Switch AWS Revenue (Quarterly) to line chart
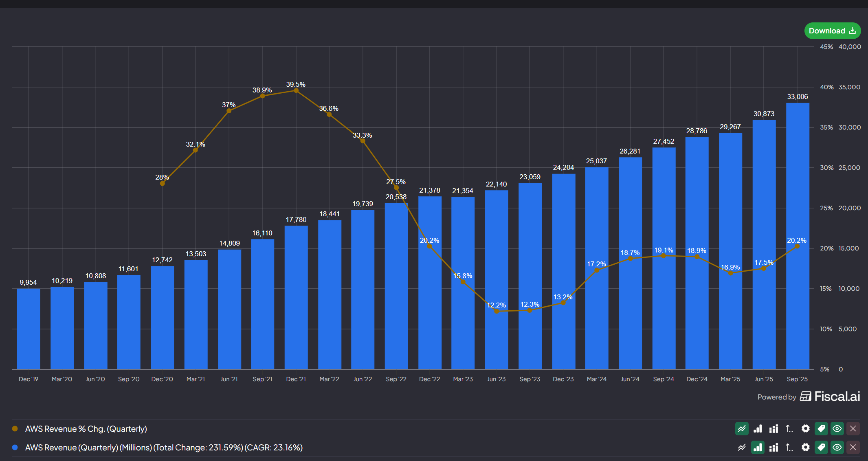Viewport: 868px width, 461px height. (742, 447)
